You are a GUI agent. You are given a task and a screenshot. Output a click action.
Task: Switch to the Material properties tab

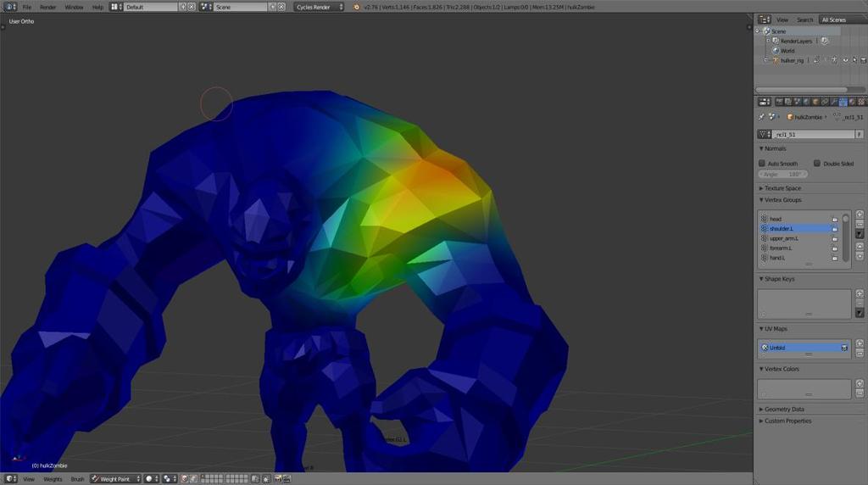point(852,102)
